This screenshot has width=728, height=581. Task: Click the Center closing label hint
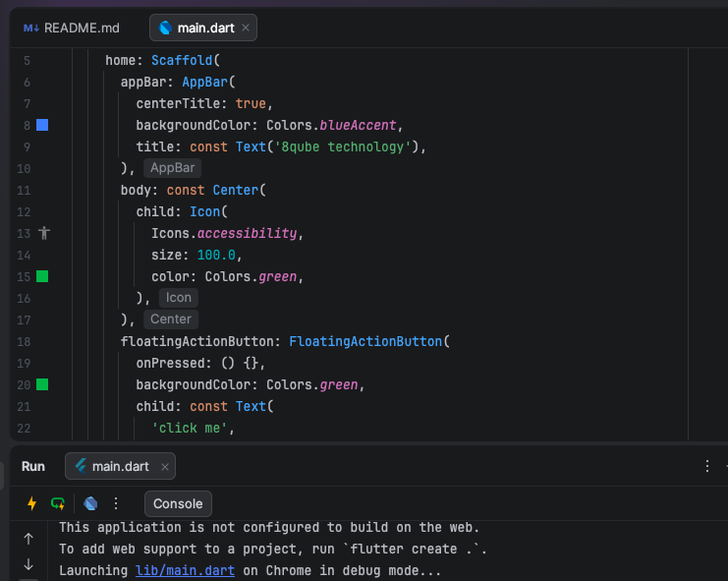click(170, 320)
